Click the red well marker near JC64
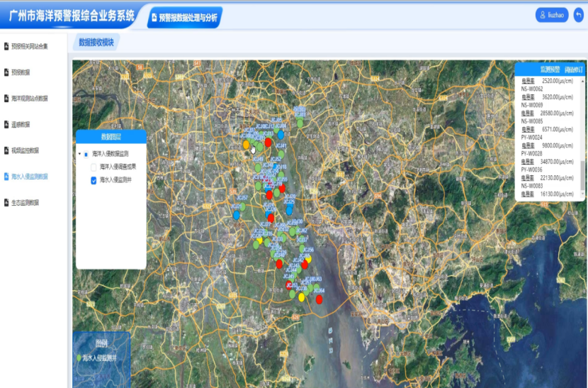588x388 pixels. (320, 299)
